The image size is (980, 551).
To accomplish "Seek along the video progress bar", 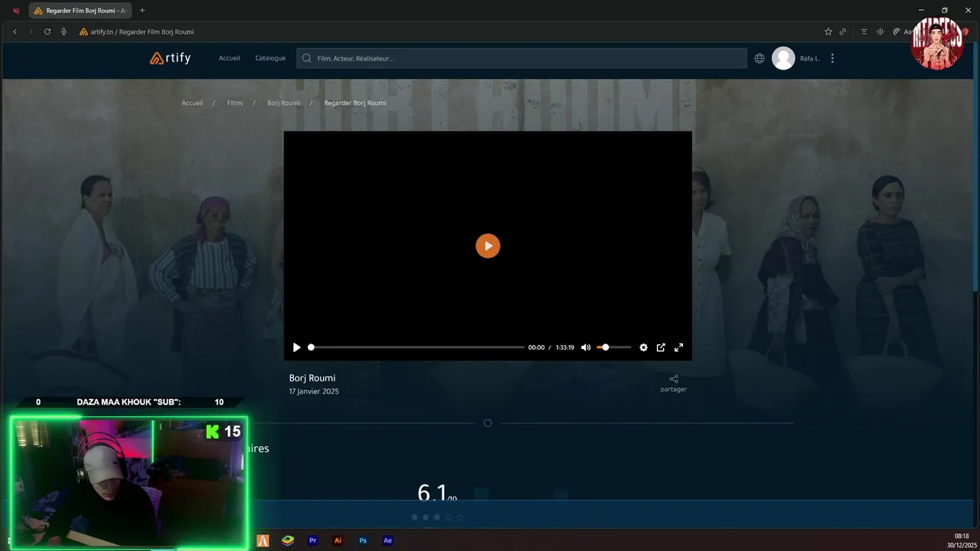I will tap(417, 347).
